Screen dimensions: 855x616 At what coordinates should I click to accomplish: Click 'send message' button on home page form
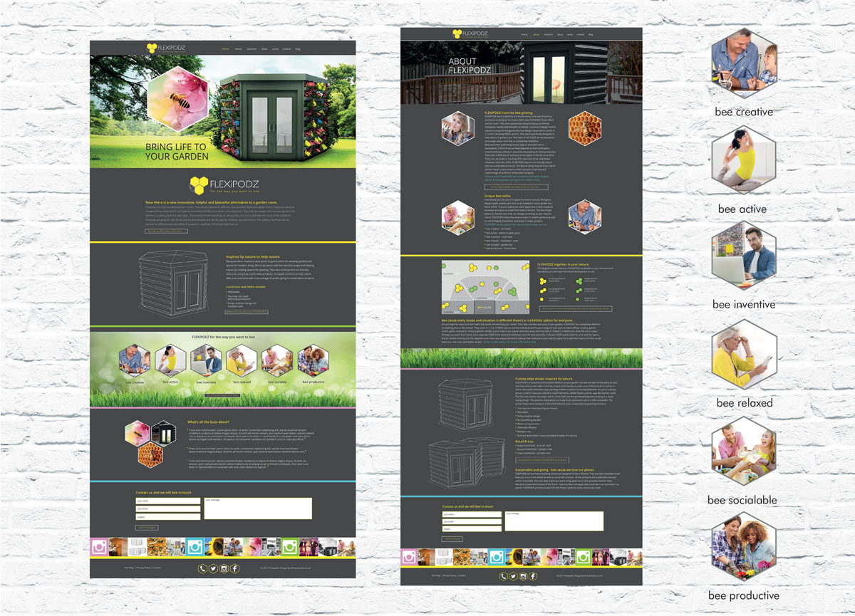click(x=147, y=528)
